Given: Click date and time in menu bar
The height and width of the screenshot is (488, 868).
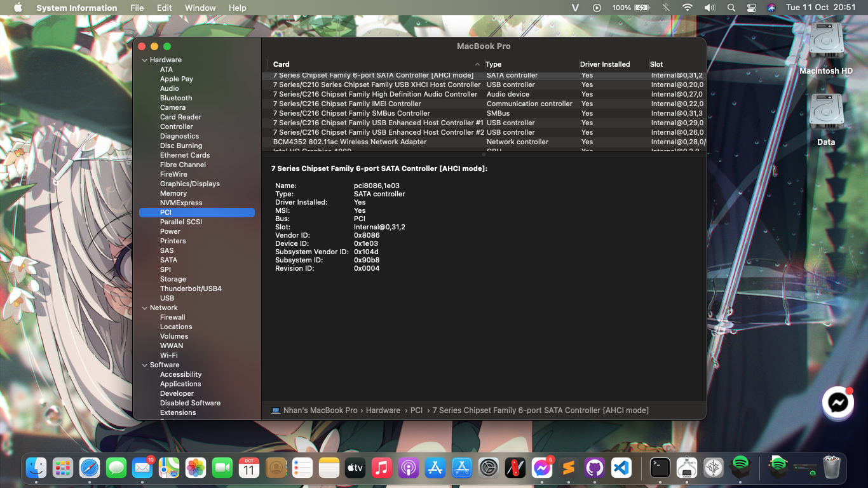Looking at the screenshot, I should pos(820,8).
